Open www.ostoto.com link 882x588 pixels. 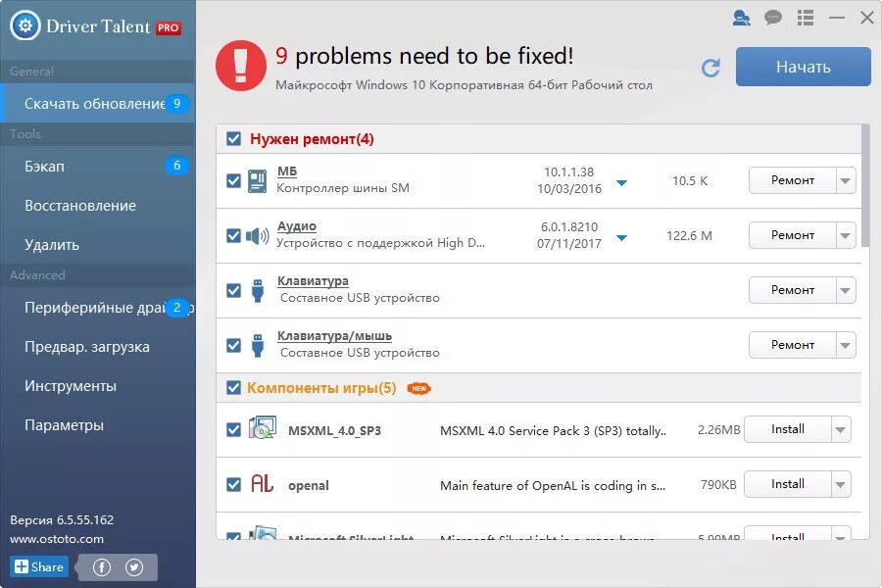(57, 539)
